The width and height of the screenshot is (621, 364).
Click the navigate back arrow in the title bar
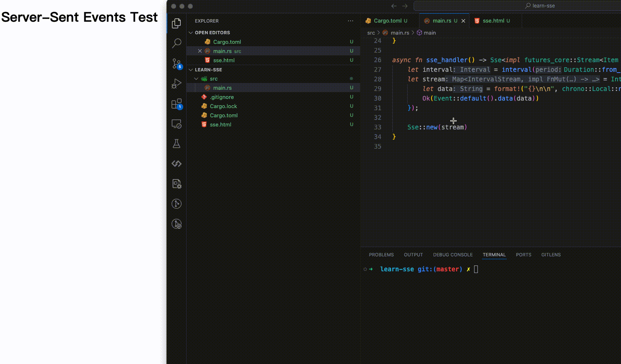click(394, 6)
